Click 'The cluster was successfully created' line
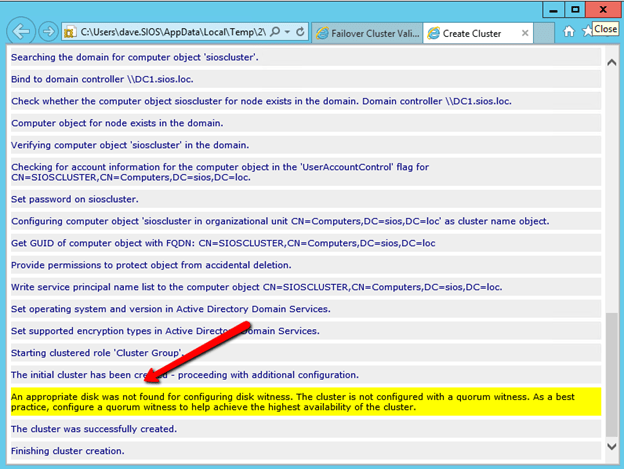 [94, 429]
